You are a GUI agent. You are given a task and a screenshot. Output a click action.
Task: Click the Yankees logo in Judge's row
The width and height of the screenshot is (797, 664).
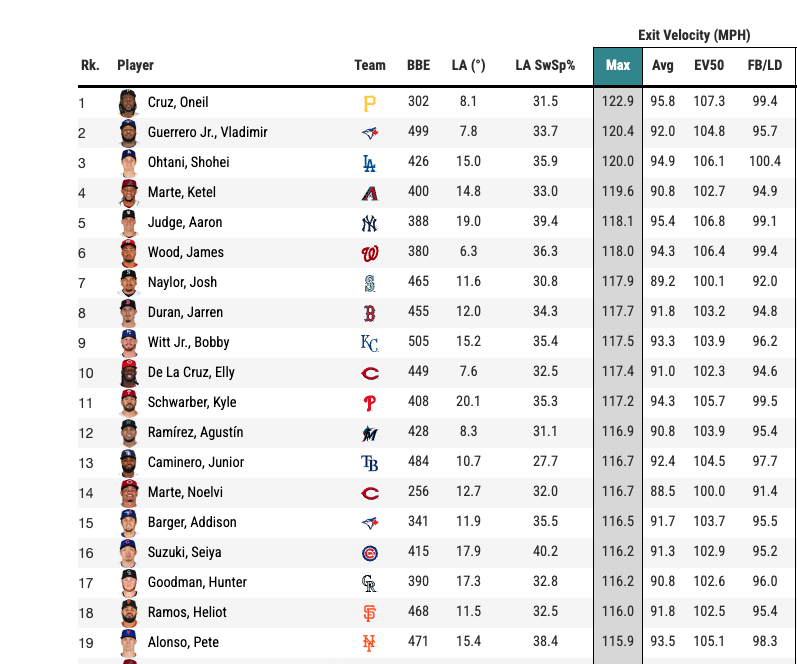369,222
